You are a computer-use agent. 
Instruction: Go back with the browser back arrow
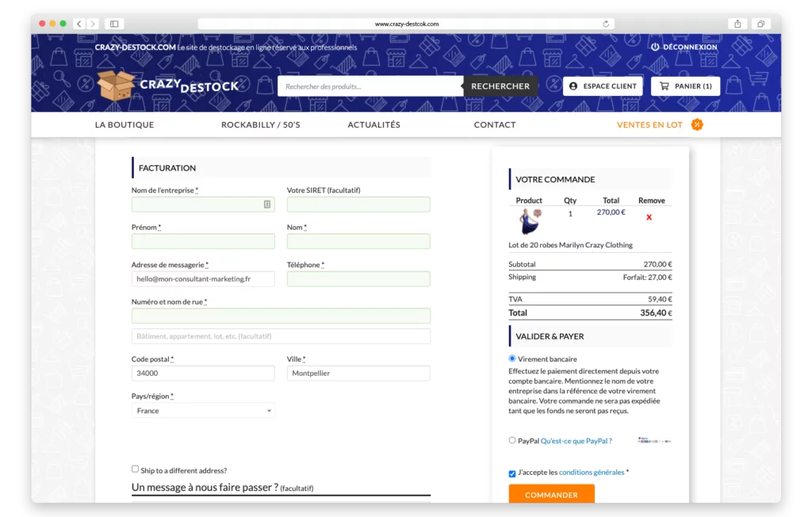click(x=79, y=24)
